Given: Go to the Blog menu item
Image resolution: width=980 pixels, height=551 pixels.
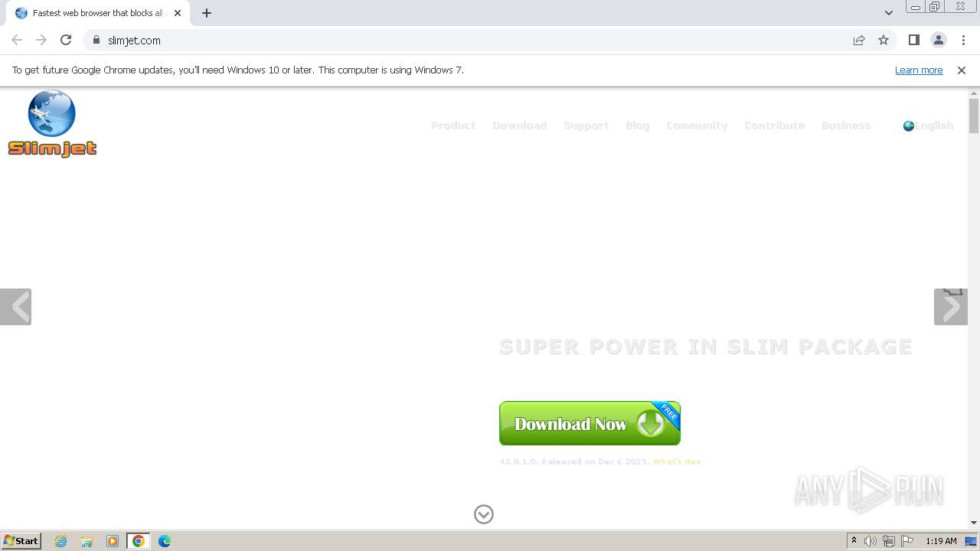Looking at the screenshot, I should [638, 126].
